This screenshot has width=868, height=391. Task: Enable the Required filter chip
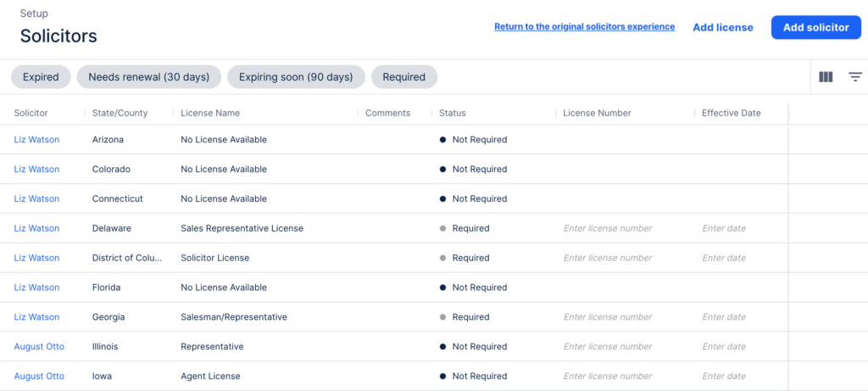point(403,77)
